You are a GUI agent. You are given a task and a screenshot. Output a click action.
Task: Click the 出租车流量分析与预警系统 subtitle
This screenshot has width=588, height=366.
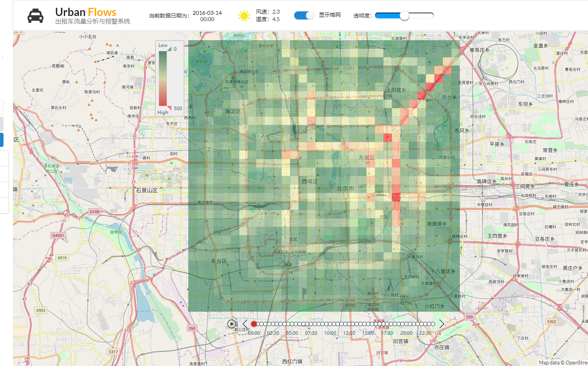(93, 21)
